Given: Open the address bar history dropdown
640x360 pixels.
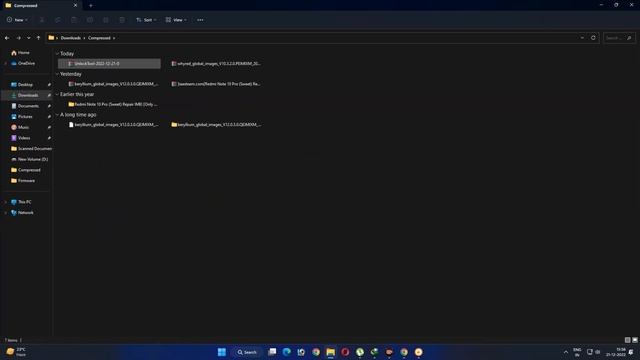Looking at the screenshot, I should tap(582, 38).
